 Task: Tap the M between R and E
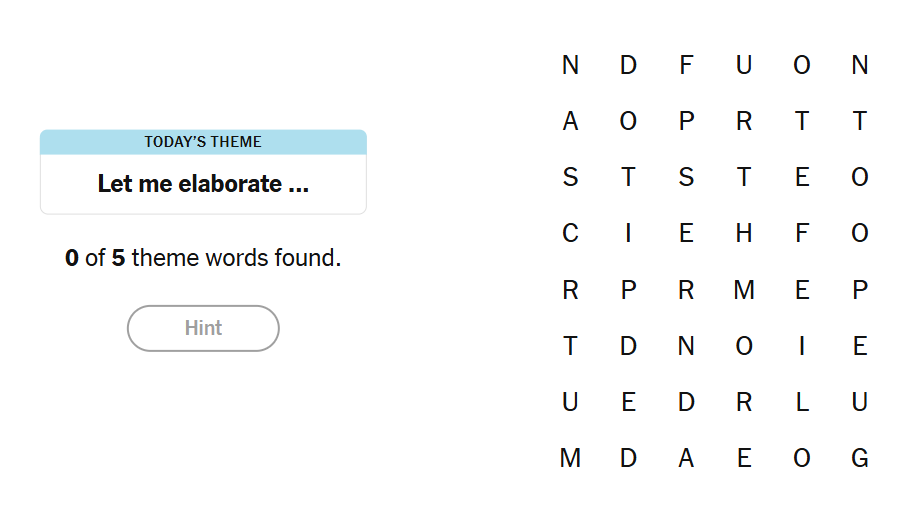click(x=744, y=291)
